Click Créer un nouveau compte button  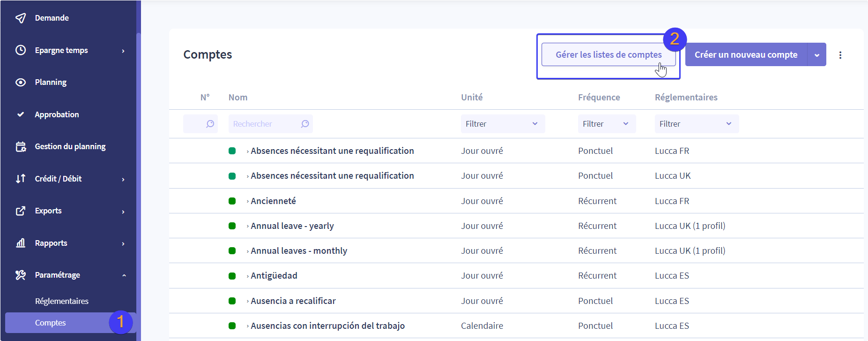point(746,55)
